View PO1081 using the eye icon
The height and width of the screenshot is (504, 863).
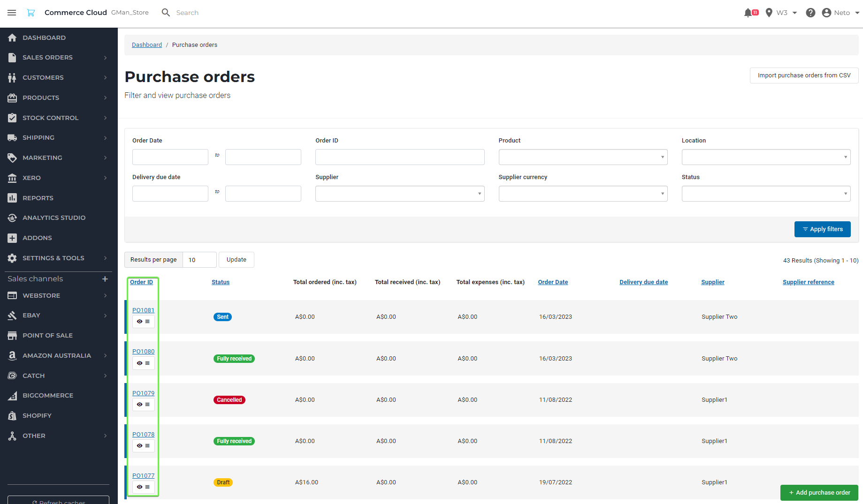pos(139,322)
